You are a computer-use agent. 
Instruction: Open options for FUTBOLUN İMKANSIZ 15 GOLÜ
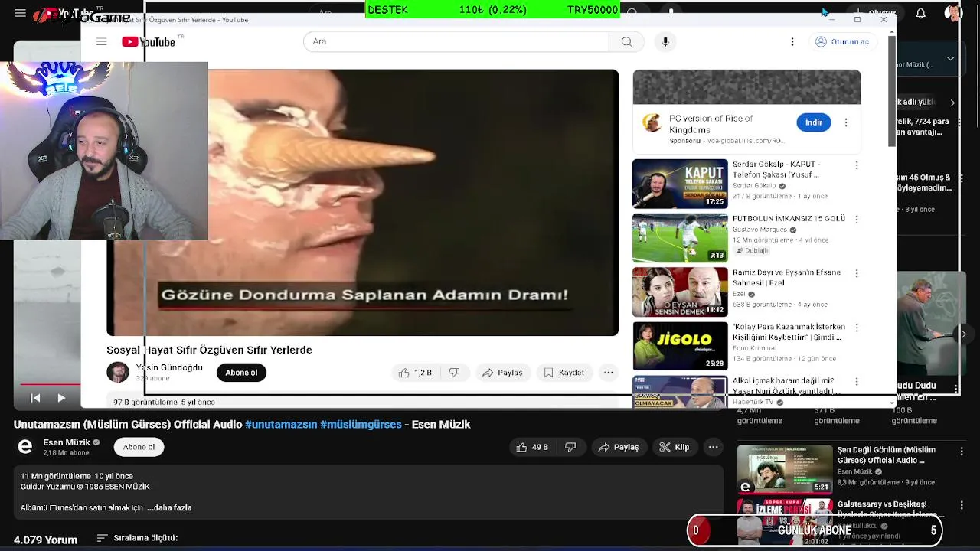tap(857, 220)
